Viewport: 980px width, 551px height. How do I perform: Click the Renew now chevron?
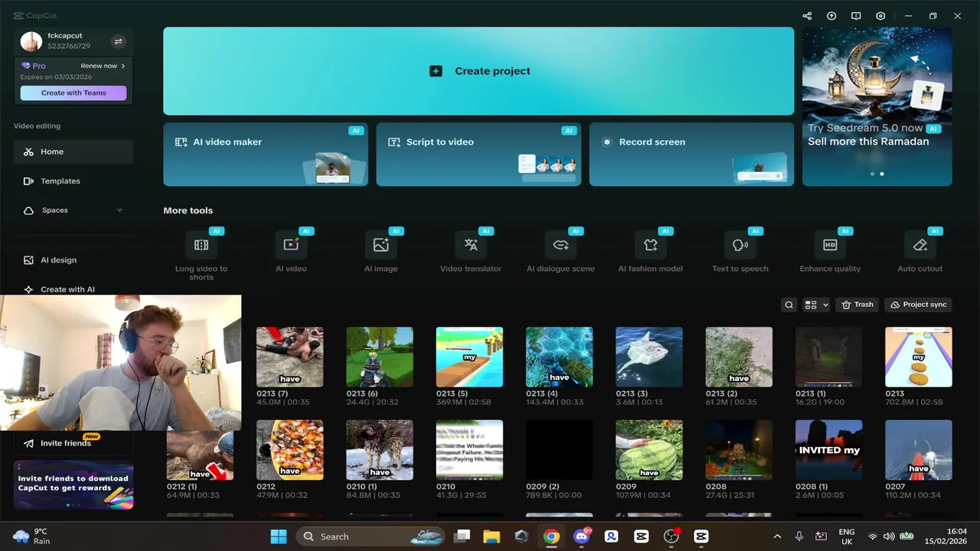[x=123, y=66]
